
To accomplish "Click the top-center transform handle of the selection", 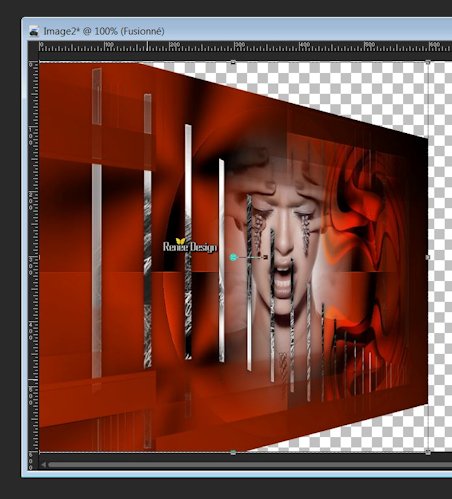I will click(x=233, y=62).
